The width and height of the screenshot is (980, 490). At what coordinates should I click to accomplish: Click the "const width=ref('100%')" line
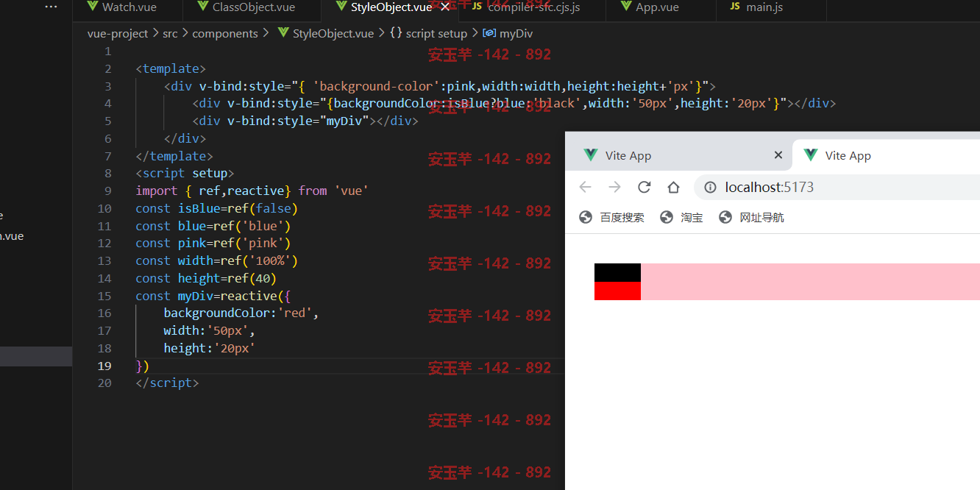pos(216,260)
